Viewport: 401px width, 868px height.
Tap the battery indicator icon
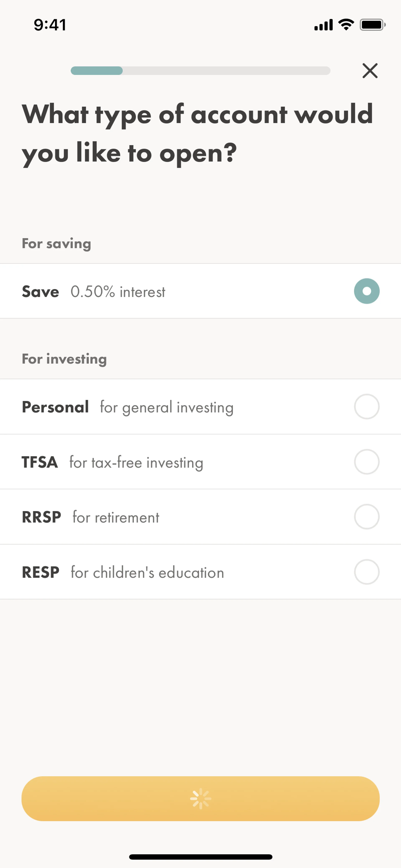372,25
